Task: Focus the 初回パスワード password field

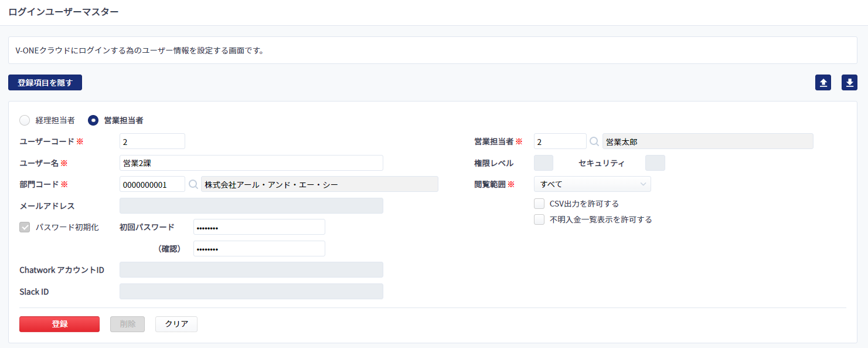Action: point(259,227)
